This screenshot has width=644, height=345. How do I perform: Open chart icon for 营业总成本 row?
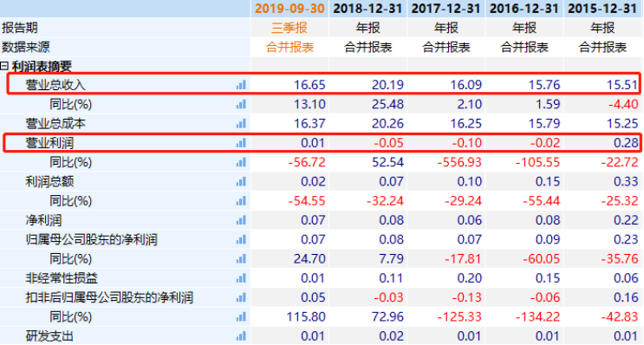click(241, 124)
